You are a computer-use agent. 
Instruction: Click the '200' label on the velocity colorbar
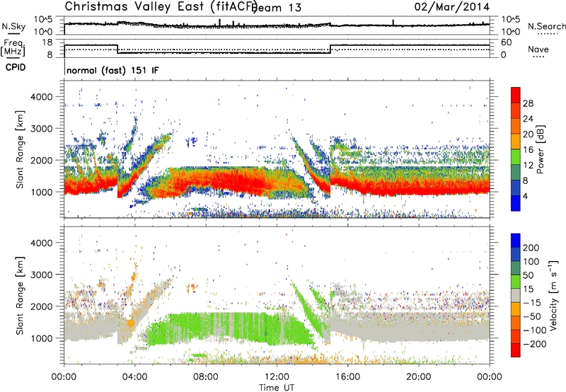pyautogui.click(x=531, y=248)
